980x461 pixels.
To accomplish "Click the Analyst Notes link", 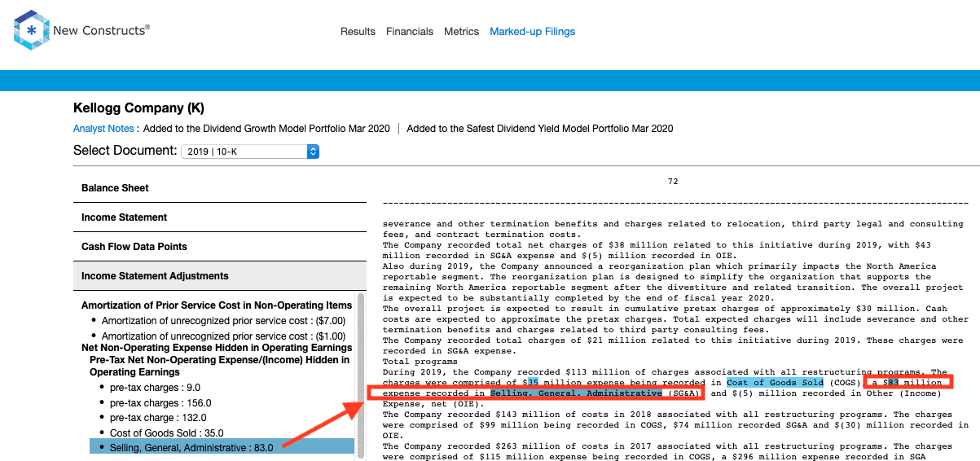I will [103, 129].
